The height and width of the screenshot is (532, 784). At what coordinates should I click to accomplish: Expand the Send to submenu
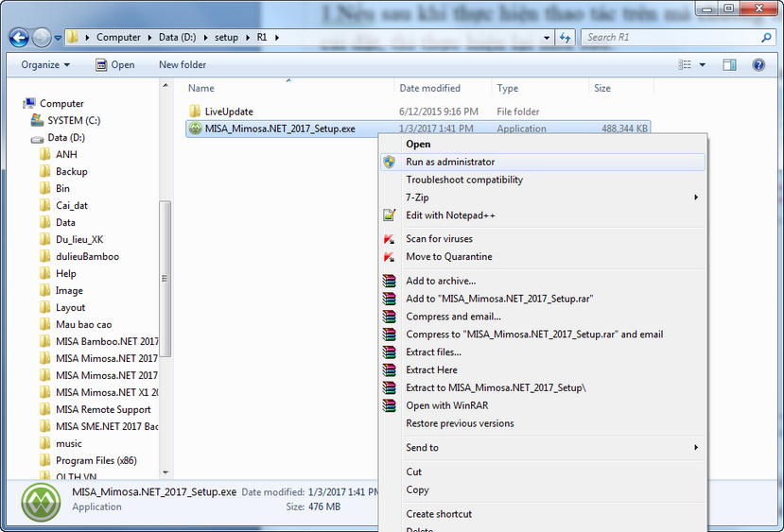point(543,448)
